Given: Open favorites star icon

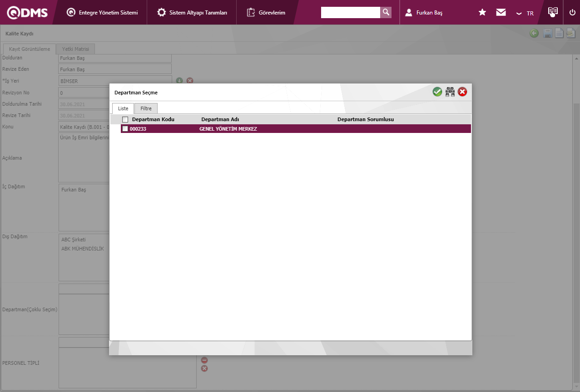Looking at the screenshot, I should [x=482, y=12].
